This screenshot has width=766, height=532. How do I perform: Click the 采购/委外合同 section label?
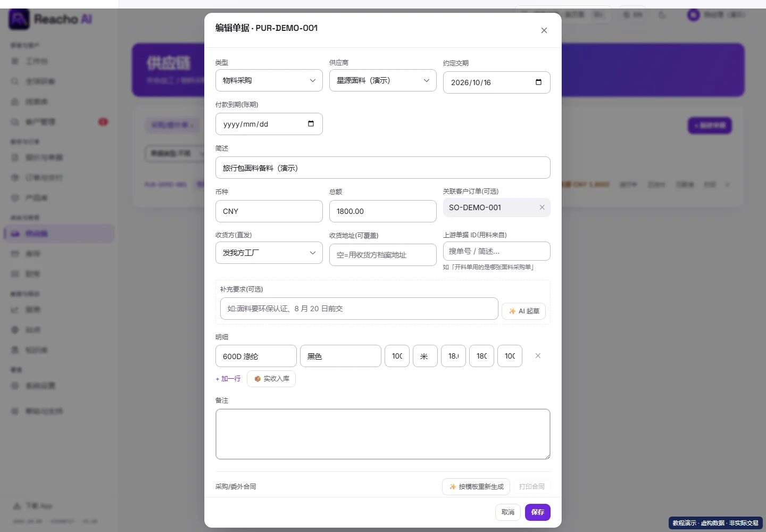click(x=236, y=487)
